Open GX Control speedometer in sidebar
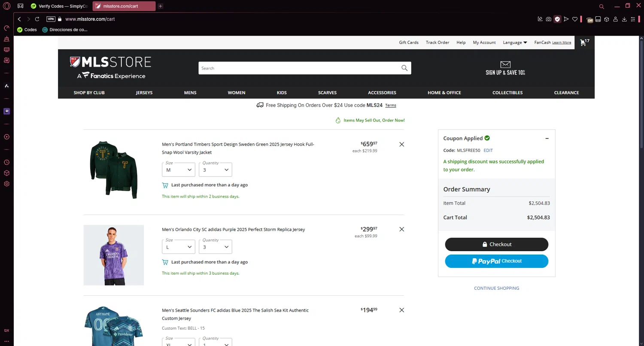This screenshot has width=644, height=346. (6, 28)
